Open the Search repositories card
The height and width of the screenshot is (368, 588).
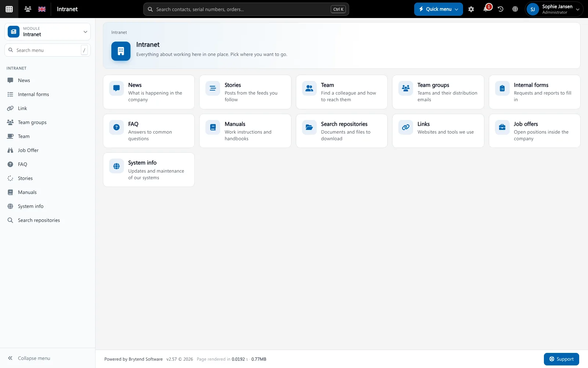(342, 131)
